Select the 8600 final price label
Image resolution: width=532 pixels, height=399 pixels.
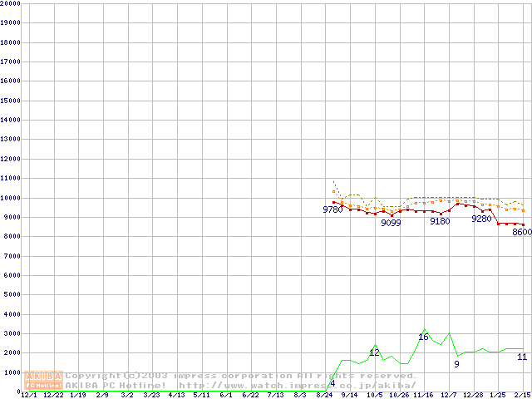coord(521,232)
